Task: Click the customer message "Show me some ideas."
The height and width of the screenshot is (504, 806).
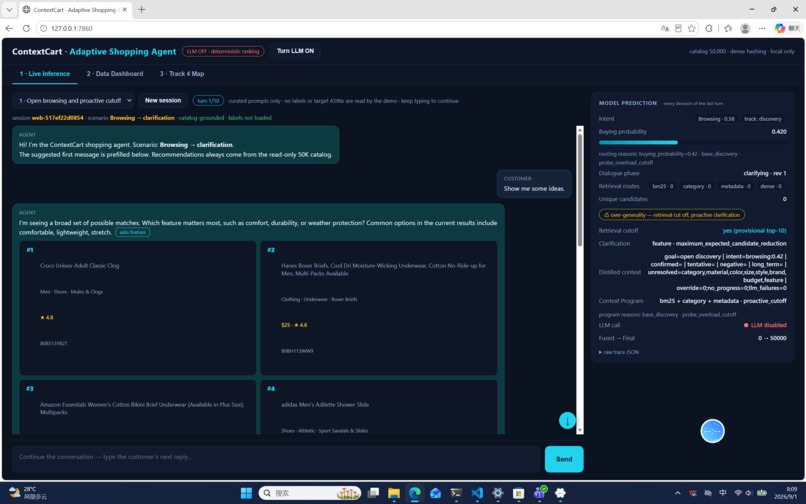Action: tap(534, 189)
